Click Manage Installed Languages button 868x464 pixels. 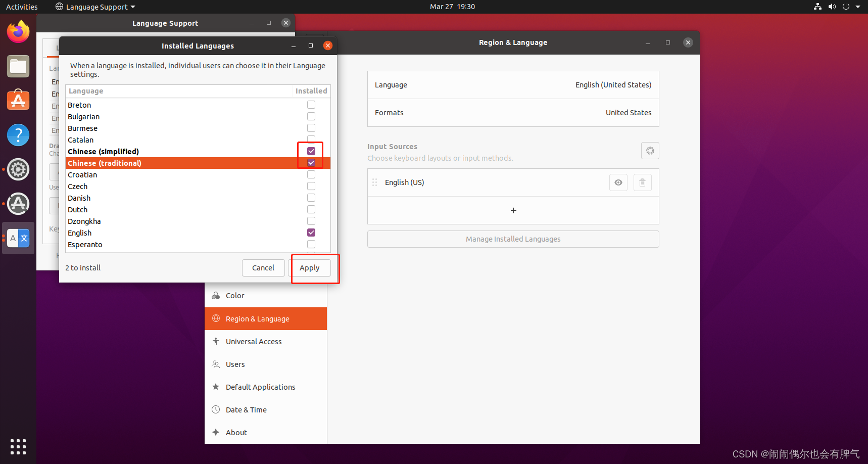(x=513, y=239)
